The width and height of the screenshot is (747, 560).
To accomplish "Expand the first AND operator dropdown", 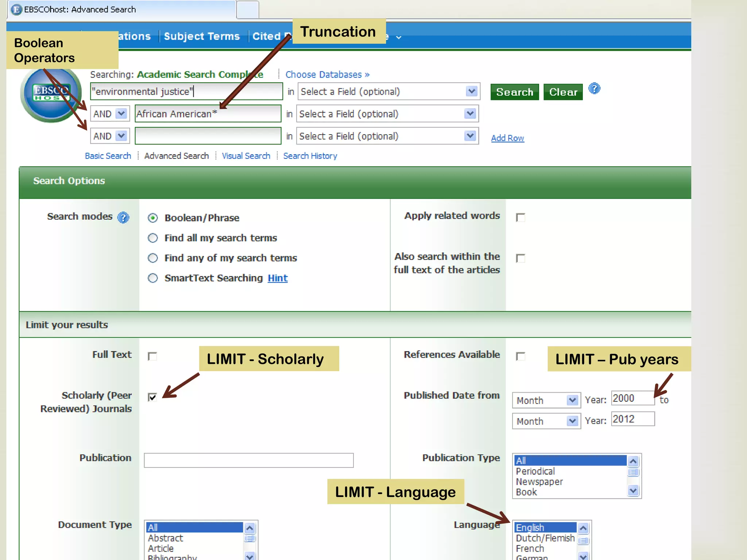I will pos(121,114).
